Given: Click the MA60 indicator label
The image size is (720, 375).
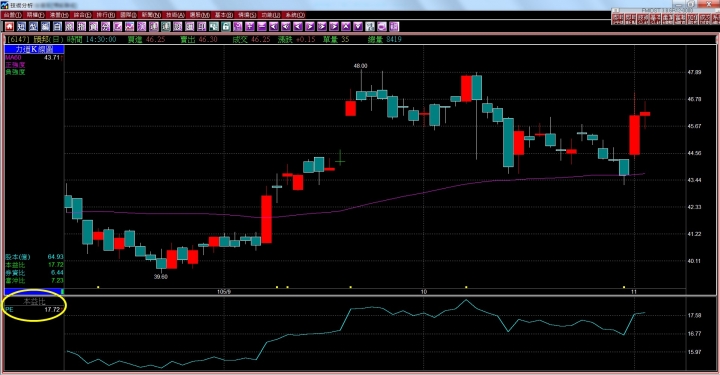Looking at the screenshot, I should click(13, 57).
